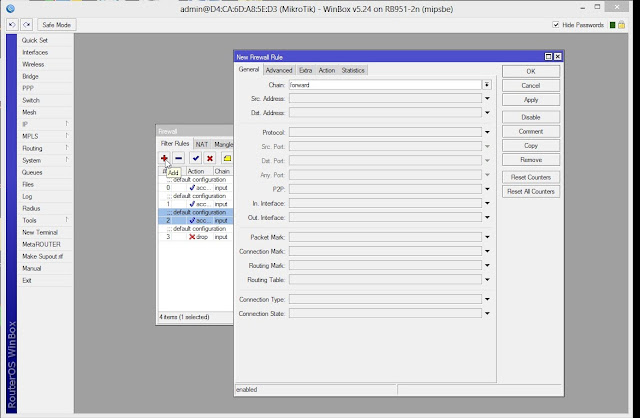The image size is (640, 418).
Task: Click the Chain column header in Firewall
Action: pyautogui.click(x=223, y=171)
